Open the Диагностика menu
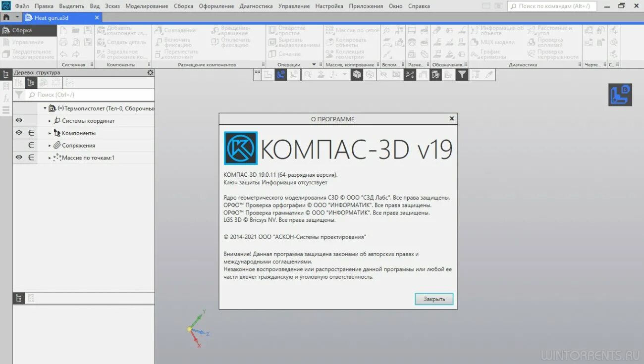The image size is (644, 364). coord(256,6)
